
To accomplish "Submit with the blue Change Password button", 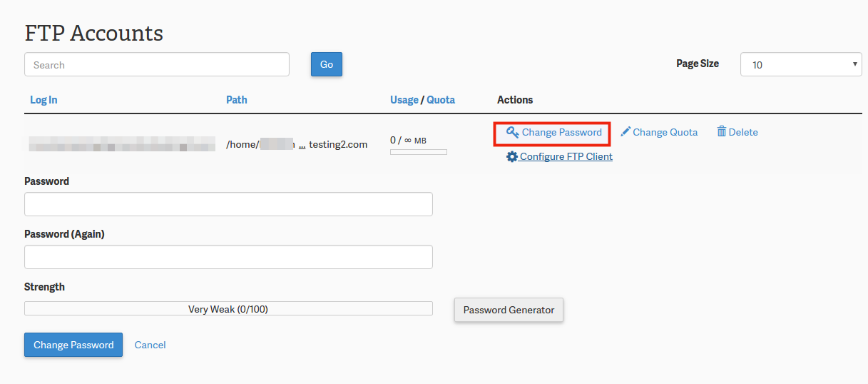I will (73, 345).
